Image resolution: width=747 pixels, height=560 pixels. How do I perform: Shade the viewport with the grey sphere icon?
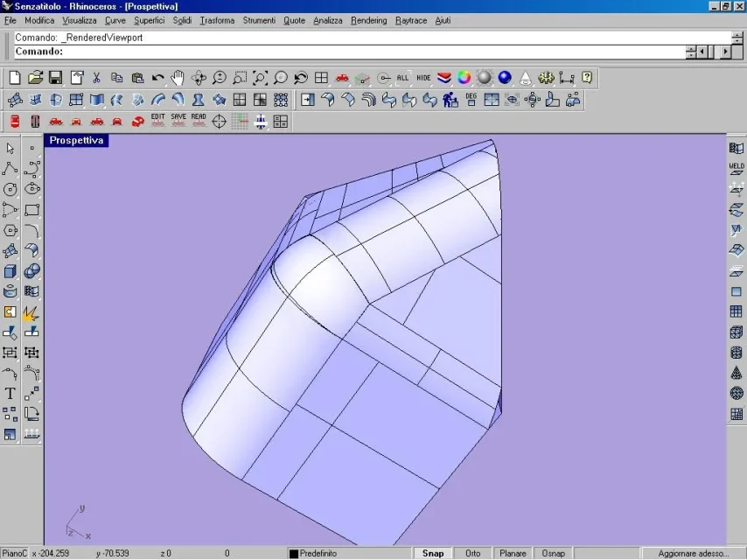pos(485,77)
